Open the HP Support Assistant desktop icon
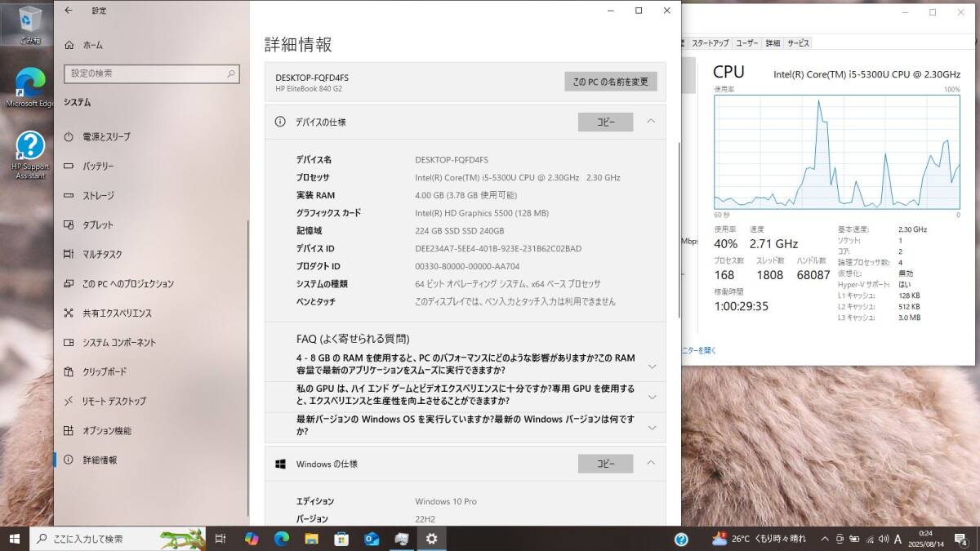 30,155
